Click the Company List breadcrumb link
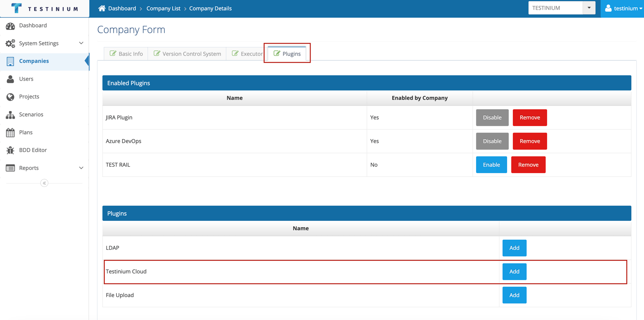 coord(163,8)
